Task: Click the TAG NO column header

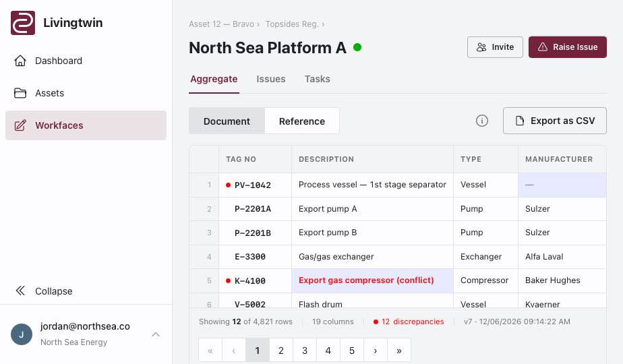Action: [255, 159]
